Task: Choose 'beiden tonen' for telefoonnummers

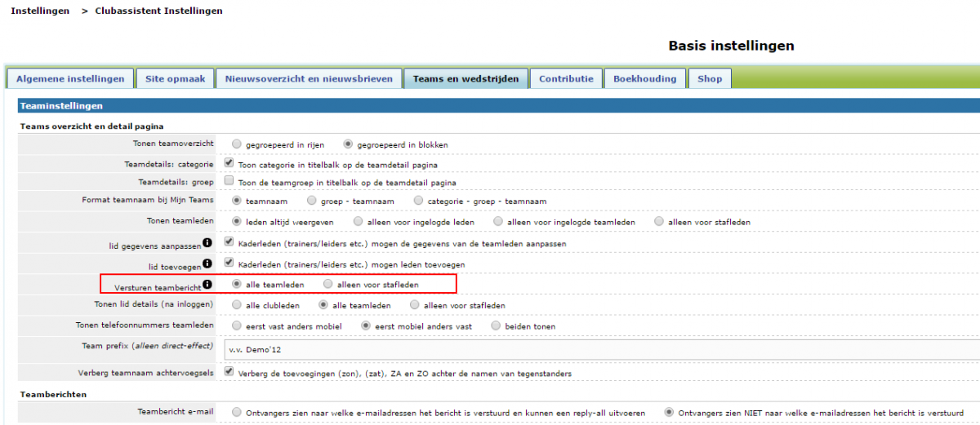Action: pyautogui.click(x=496, y=325)
